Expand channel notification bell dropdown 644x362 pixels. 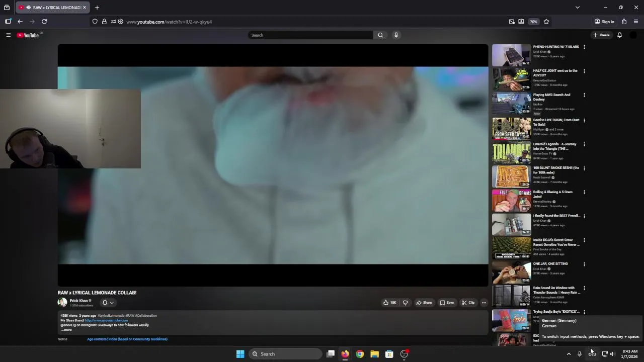(x=108, y=303)
